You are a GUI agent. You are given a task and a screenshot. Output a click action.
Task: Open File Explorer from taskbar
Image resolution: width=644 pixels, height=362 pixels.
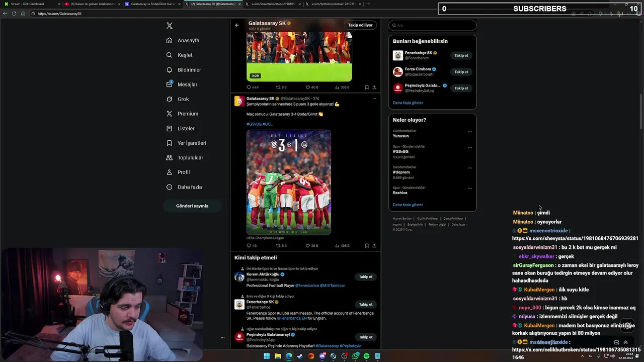pos(278,356)
